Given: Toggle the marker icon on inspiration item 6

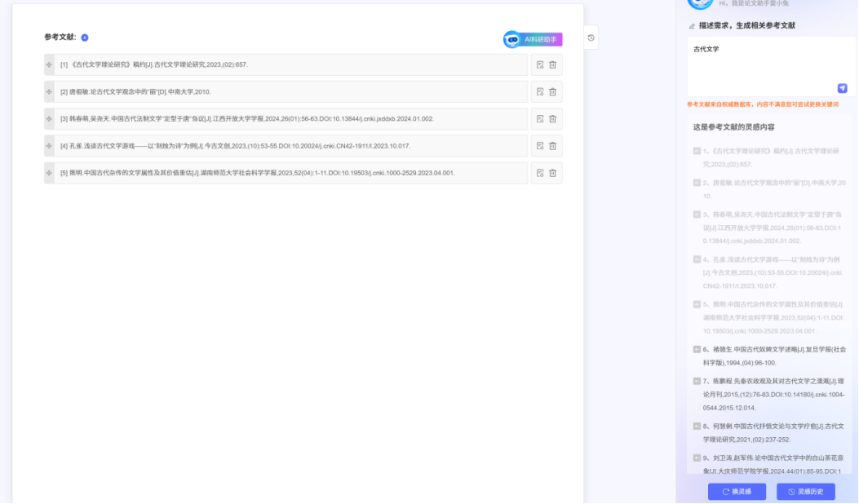Looking at the screenshot, I should [x=697, y=349].
